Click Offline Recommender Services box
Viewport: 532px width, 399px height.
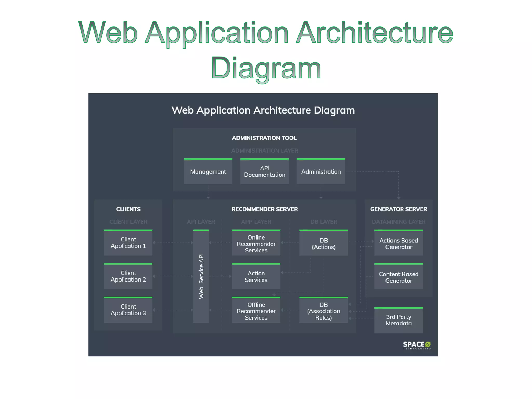pos(256,311)
